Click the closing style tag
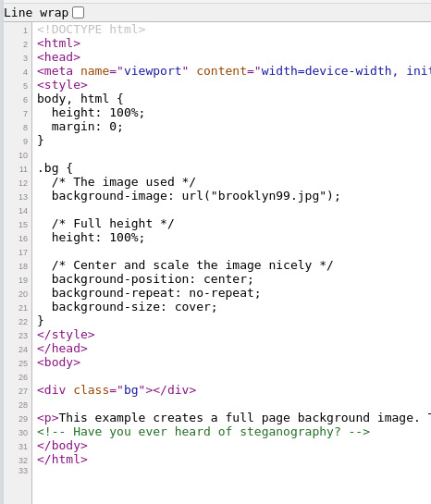This screenshot has height=504, width=431. click(66, 335)
